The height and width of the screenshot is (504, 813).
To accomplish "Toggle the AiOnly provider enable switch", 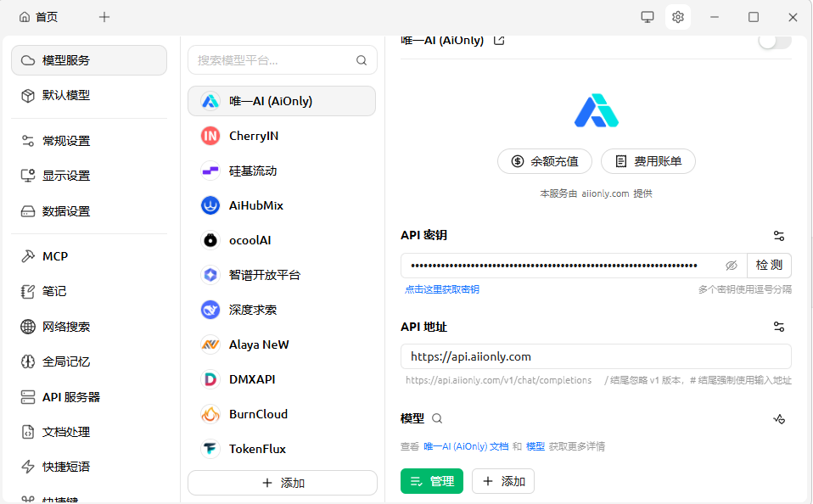I will [775, 41].
